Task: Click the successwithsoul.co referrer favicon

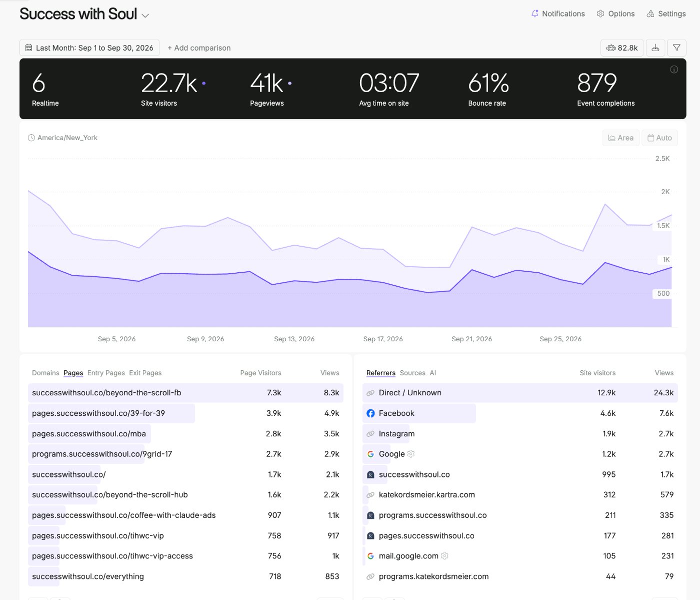Action: [x=370, y=474]
